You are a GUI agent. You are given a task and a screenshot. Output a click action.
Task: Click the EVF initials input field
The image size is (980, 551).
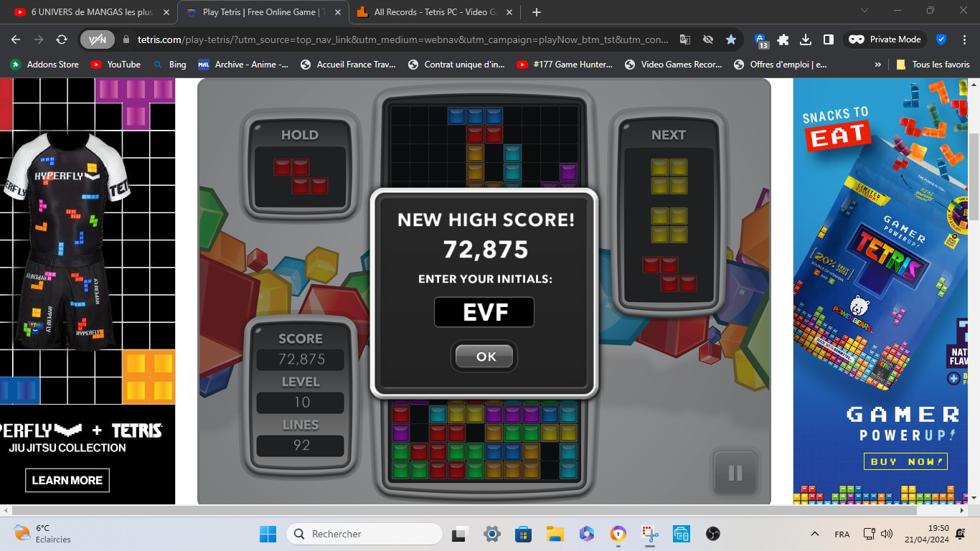coord(484,313)
